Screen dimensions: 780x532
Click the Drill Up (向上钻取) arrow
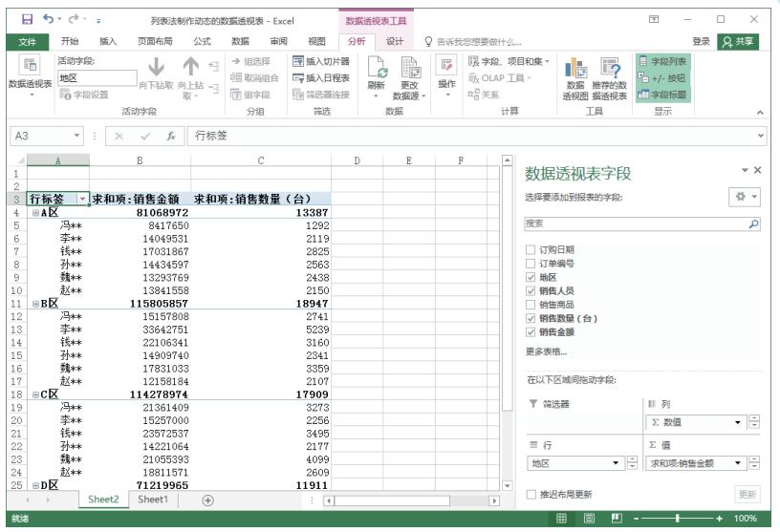(x=190, y=67)
